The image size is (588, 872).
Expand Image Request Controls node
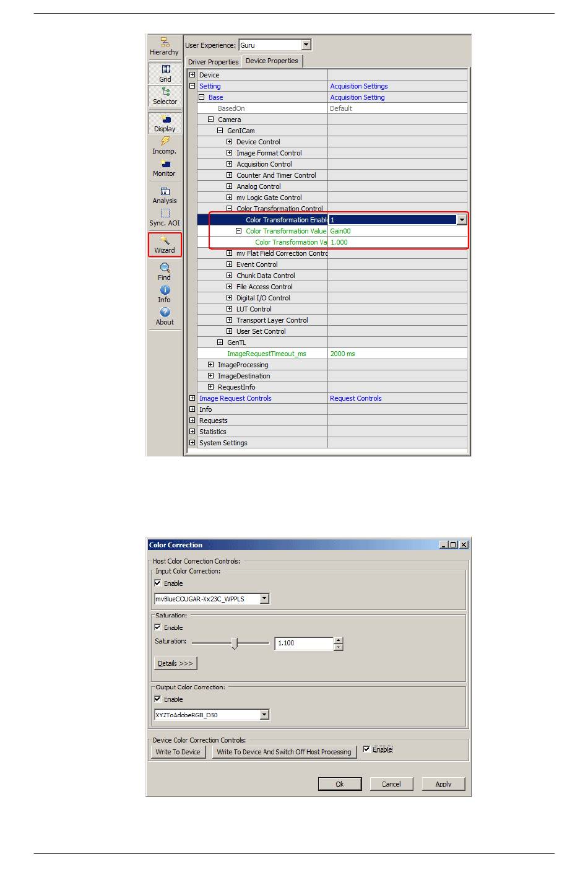[192, 398]
